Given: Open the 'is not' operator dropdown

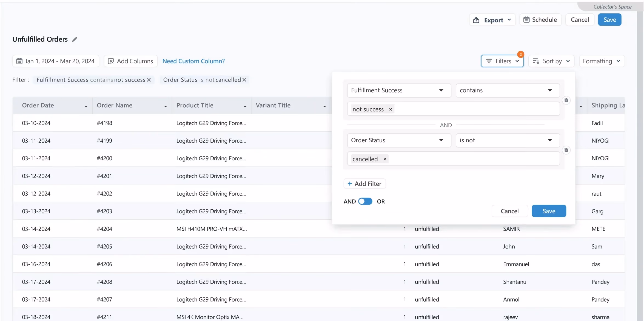Looking at the screenshot, I should (508, 140).
